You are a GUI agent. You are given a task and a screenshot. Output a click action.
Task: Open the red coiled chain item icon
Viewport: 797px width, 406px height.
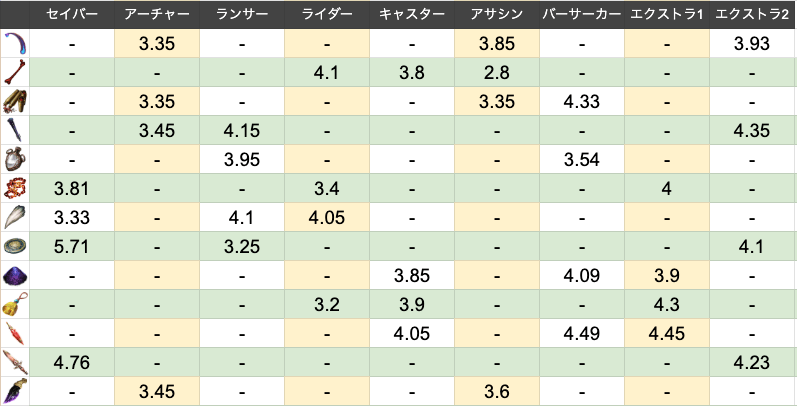[x=15, y=189]
